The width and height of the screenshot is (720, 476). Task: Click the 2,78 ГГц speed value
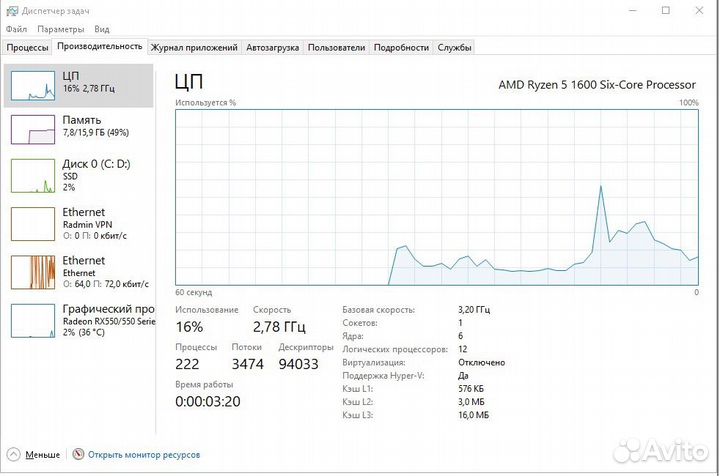click(x=279, y=327)
